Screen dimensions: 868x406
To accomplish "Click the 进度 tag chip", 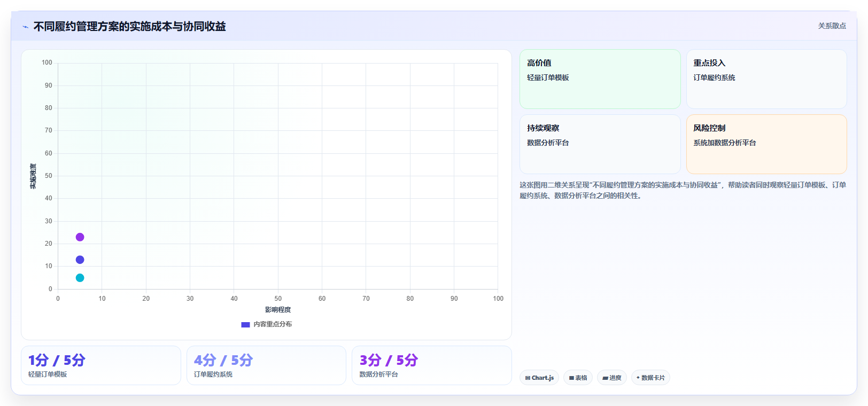I will click(612, 378).
